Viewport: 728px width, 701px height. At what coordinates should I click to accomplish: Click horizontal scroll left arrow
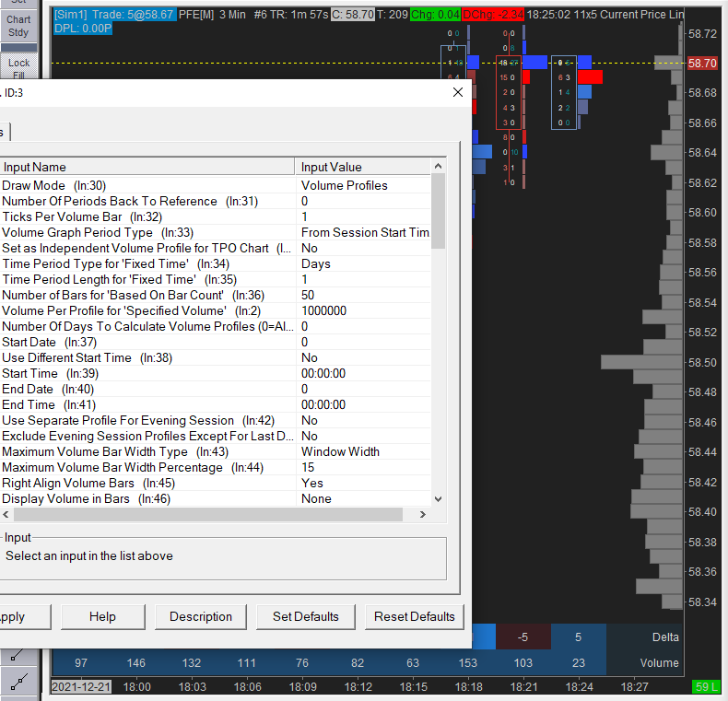tap(6, 514)
